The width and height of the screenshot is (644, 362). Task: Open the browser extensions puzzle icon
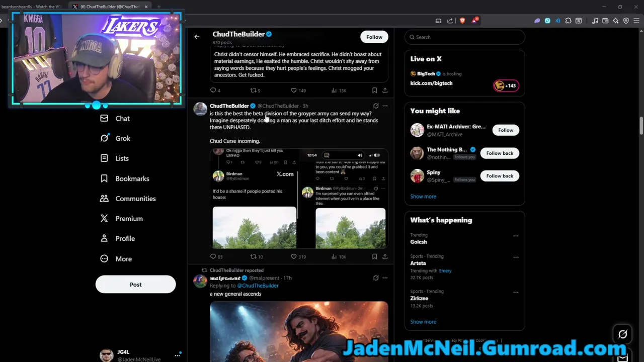568,21
